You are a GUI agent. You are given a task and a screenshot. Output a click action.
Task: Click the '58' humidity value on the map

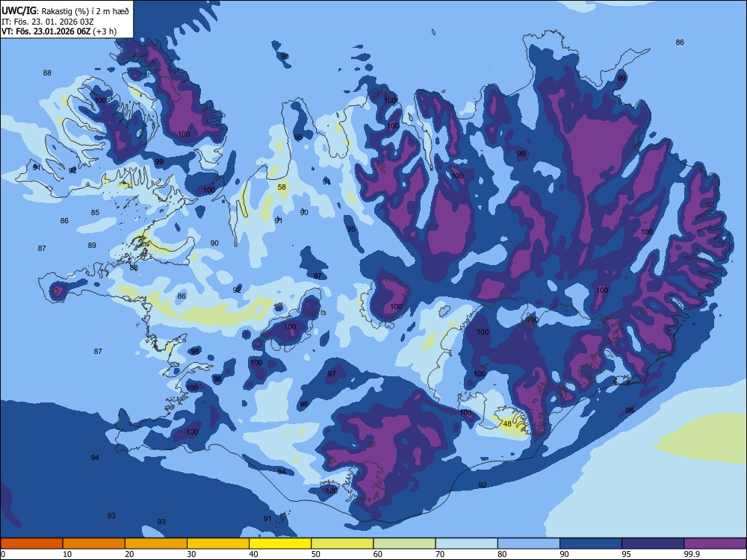pos(282,187)
